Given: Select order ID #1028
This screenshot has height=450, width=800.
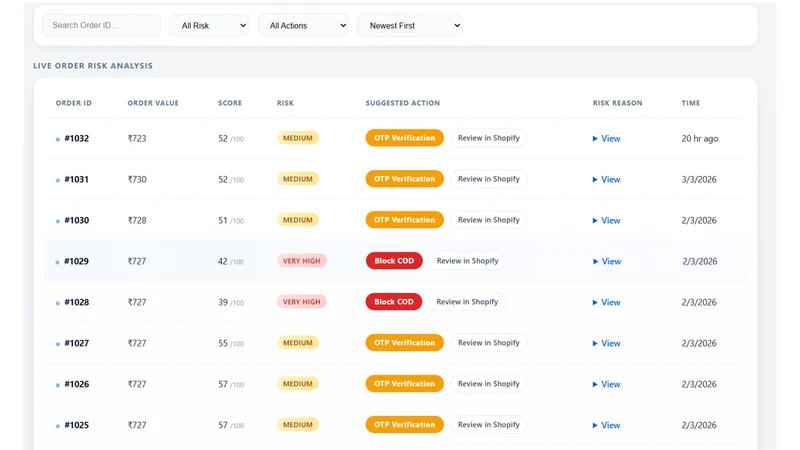Looking at the screenshot, I should (x=77, y=302).
